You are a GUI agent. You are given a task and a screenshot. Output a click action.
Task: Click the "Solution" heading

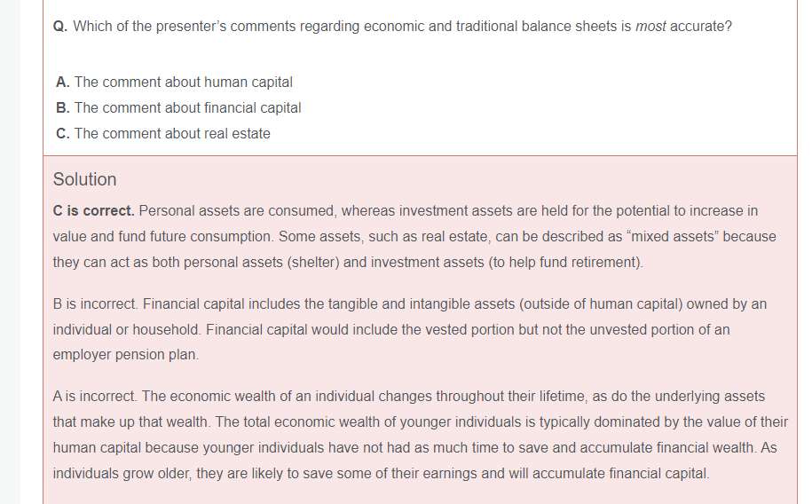[x=84, y=179]
